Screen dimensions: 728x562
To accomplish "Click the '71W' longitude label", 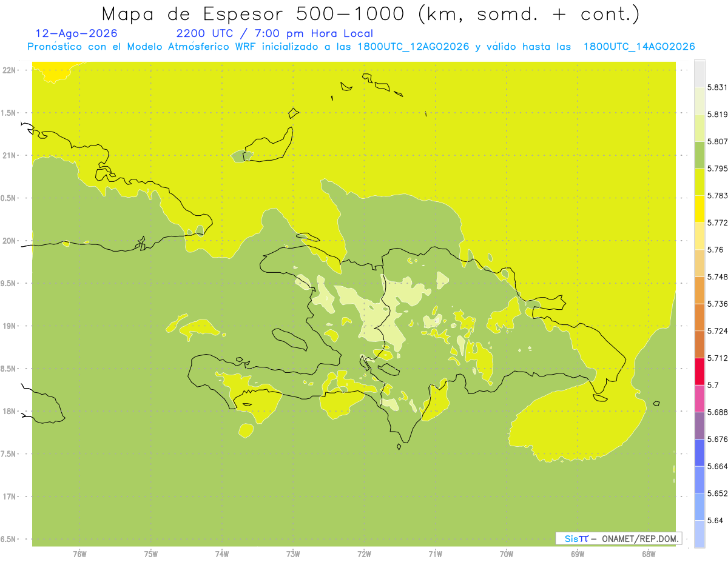I will pos(435,554).
